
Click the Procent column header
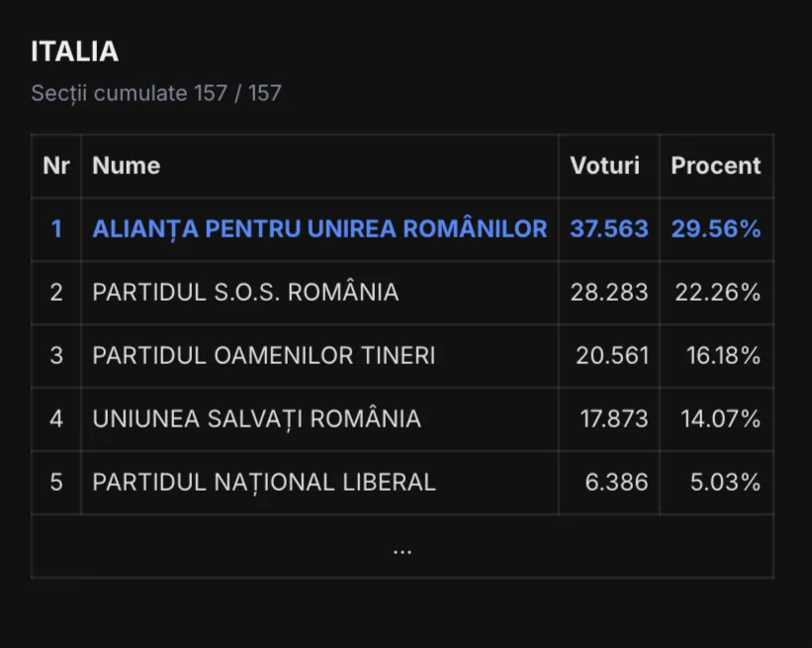tap(715, 166)
